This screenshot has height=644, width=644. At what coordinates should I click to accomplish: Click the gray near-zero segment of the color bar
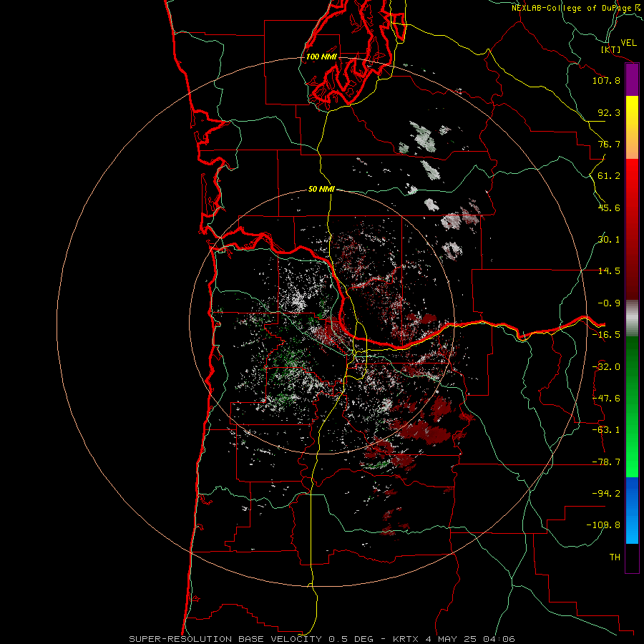(x=632, y=318)
